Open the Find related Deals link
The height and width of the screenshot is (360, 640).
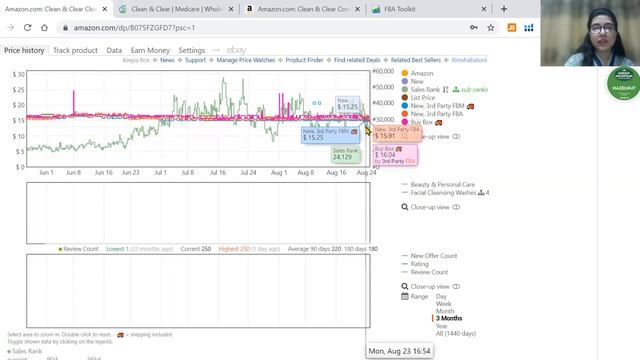(x=357, y=60)
